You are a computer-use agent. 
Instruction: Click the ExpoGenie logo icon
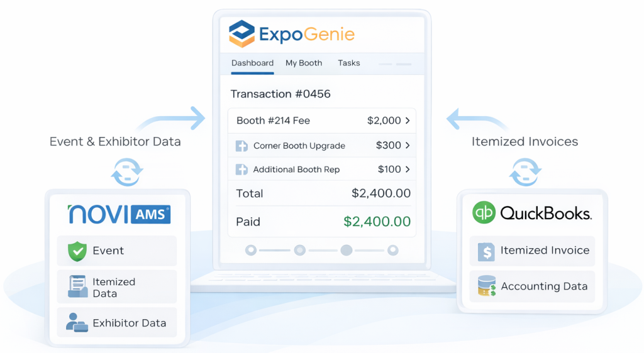[241, 34]
